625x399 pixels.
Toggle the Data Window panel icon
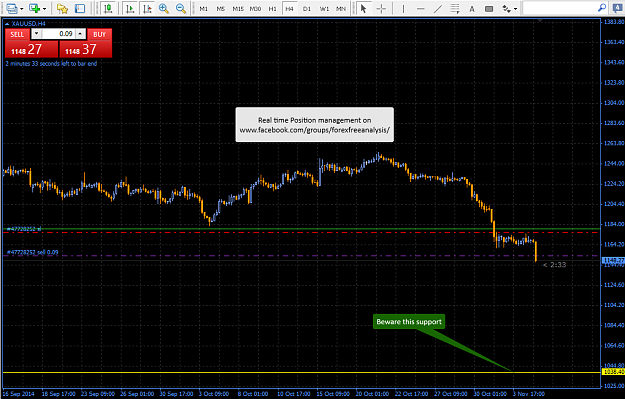(x=80, y=8)
